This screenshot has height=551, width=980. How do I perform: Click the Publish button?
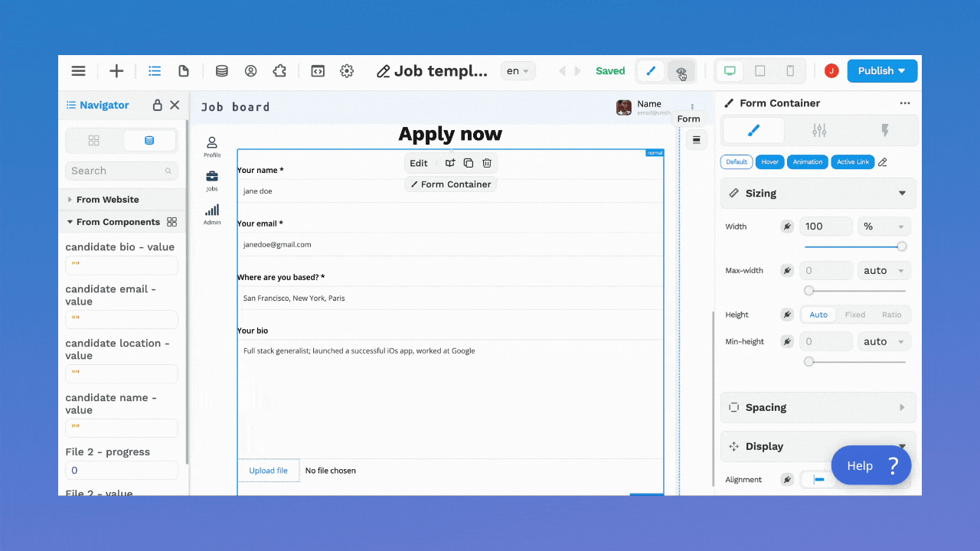[x=881, y=71]
